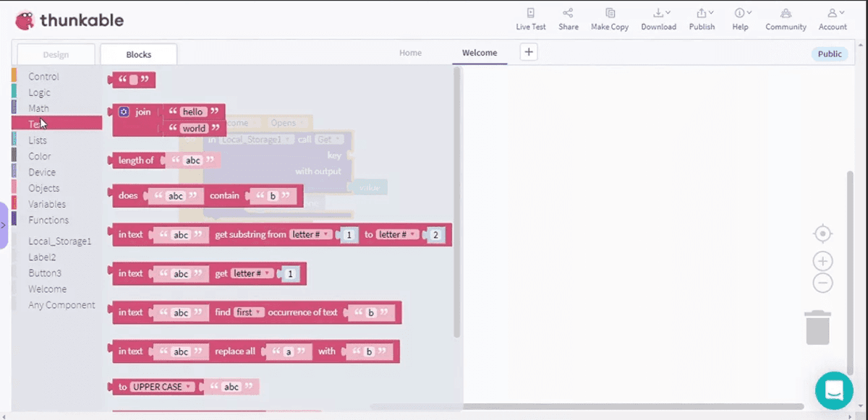Screen dimensions: 868x420
Task: Center workspace with the crosshair icon
Action: click(x=822, y=234)
